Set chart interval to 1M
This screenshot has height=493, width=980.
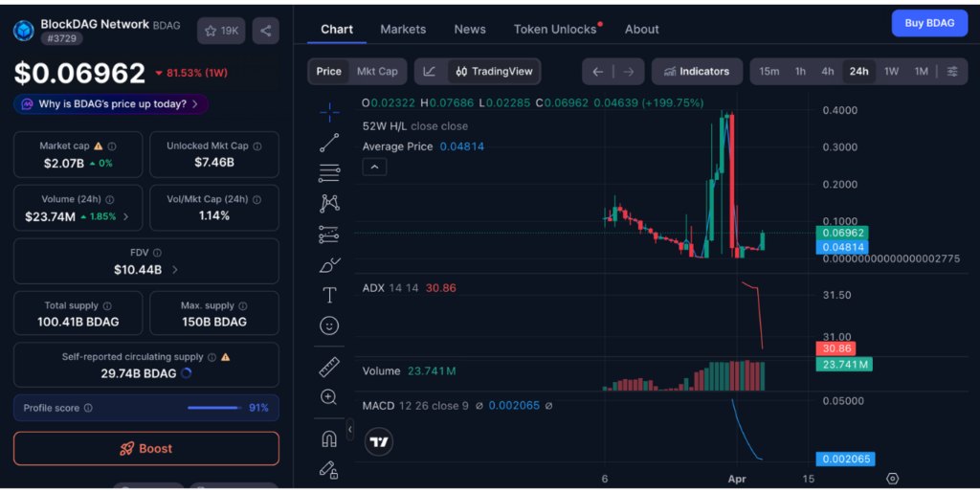click(922, 71)
